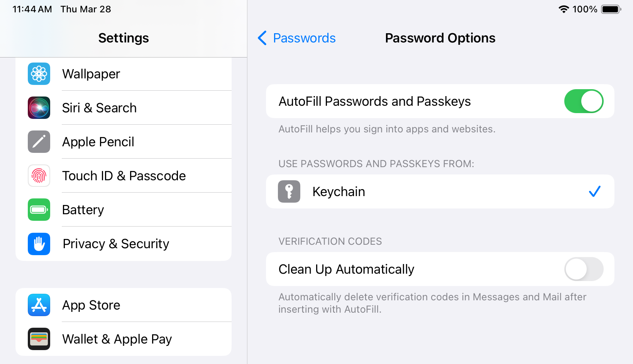Screen dimensions: 633x364
Task: Select Keychain checkmark option
Action: (594, 191)
